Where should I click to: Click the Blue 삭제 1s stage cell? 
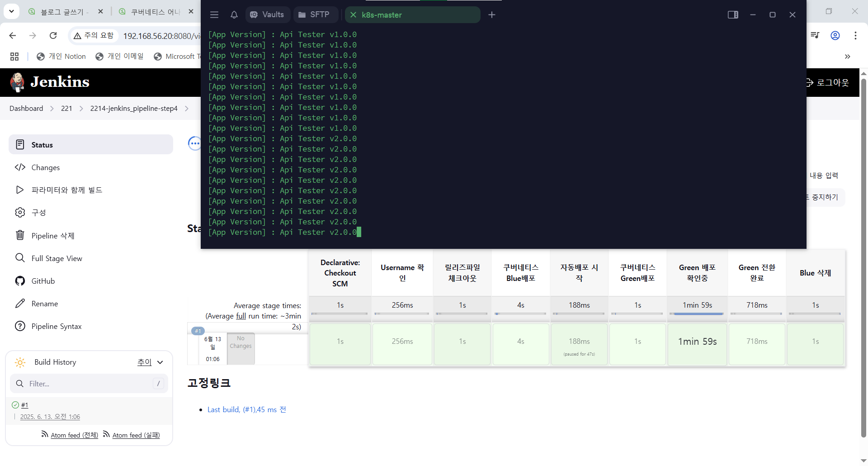point(815,344)
